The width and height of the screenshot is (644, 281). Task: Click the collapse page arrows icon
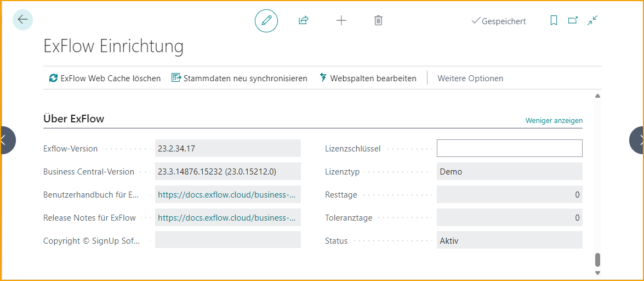[x=592, y=21]
